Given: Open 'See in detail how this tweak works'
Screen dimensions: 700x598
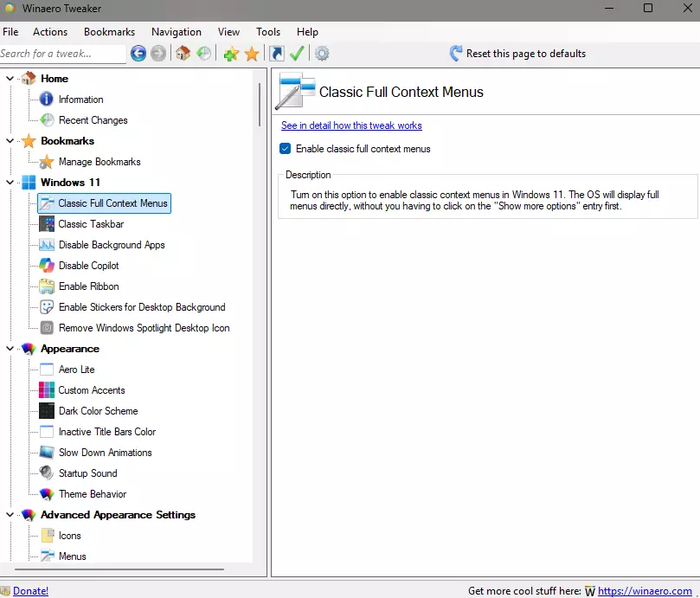Looking at the screenshot, I should [x=351, y=125].
